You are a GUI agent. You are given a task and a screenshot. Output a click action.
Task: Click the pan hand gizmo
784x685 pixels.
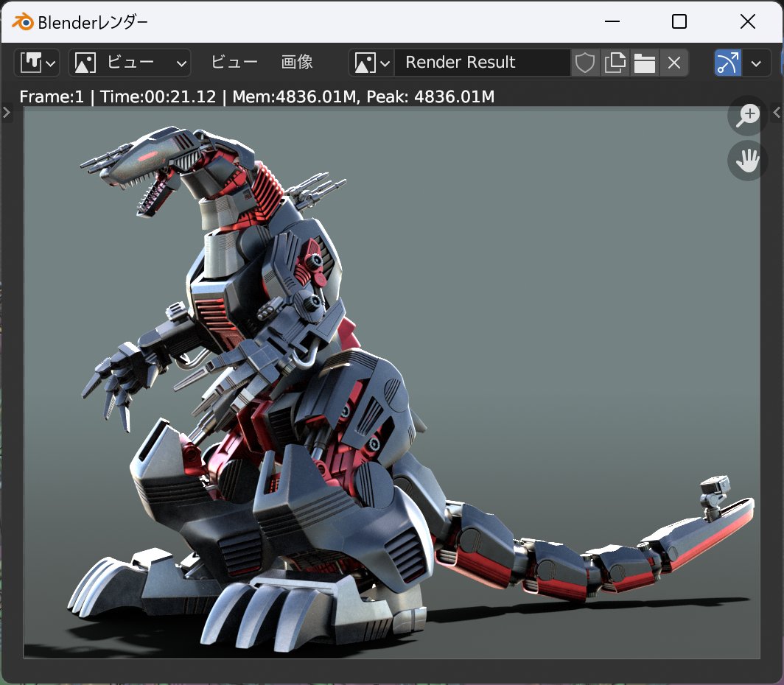tap(747, 161)
